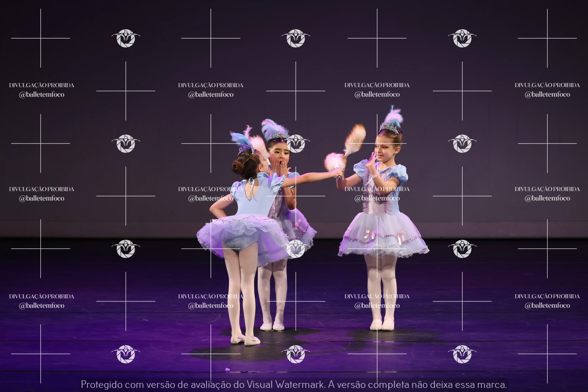Image resolution: width=588 pixels, height=392 pixels.
Task: Click the Visual Watermark notice text at bottom
Action: (x=294, y=384)
